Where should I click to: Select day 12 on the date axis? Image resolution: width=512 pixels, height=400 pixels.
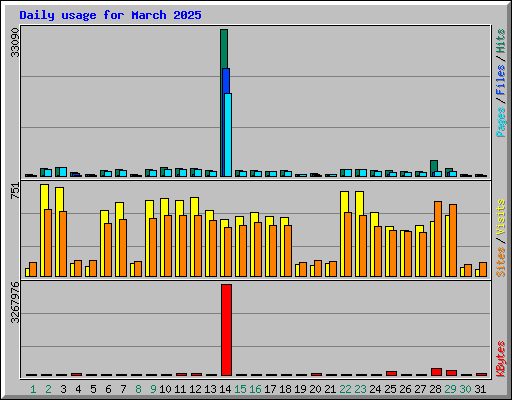195,389
